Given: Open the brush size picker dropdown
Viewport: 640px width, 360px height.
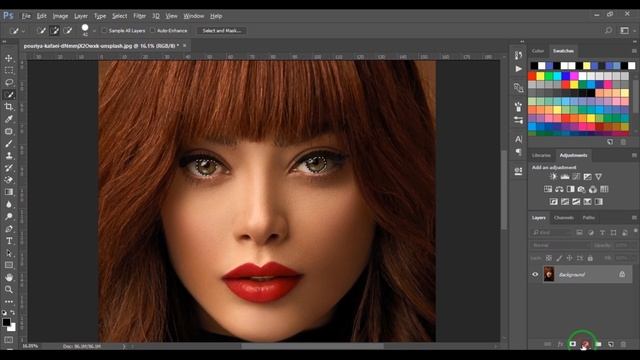Looking at the screenshot, I should point(94,31).
